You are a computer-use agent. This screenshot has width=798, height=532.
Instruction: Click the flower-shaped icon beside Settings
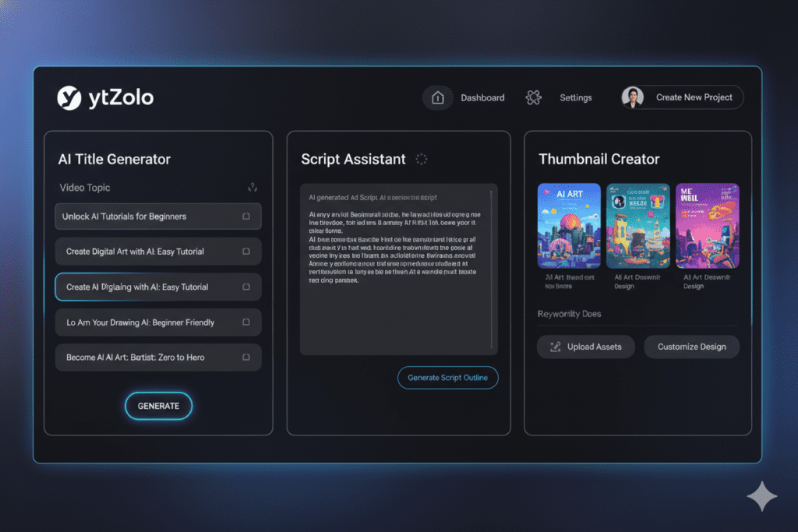coord(534,97)
